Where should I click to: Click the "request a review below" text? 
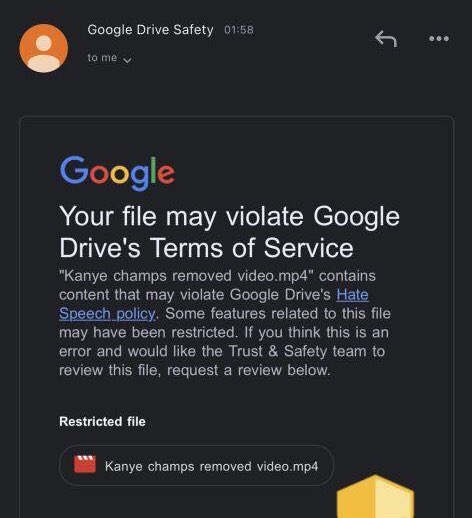coord(248,370)
